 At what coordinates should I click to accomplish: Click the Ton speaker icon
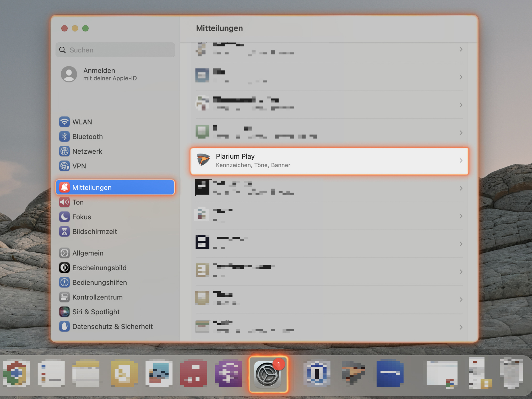point(64,202)
